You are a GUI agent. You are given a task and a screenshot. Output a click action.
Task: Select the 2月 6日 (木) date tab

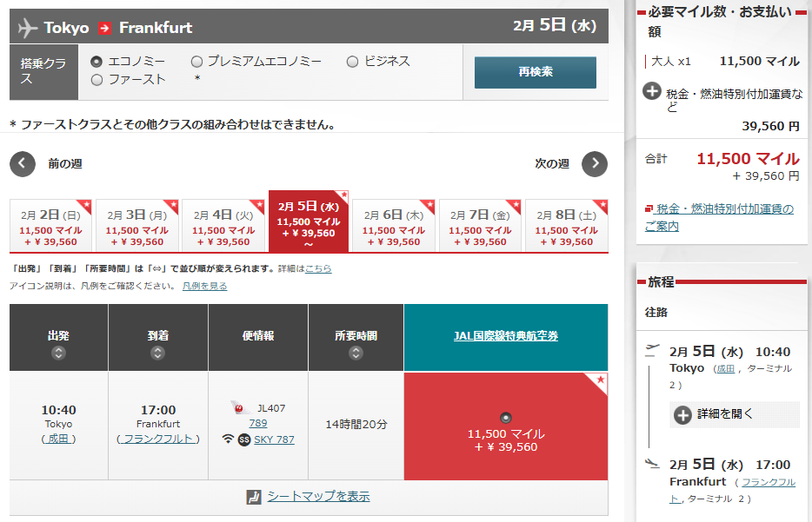coord(394,226)
